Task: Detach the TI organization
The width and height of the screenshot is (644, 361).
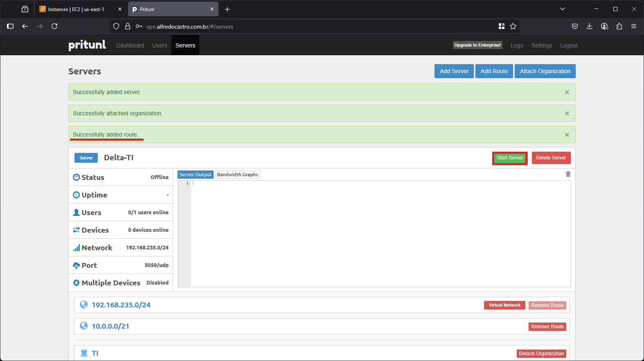Action: click(541, 354)
